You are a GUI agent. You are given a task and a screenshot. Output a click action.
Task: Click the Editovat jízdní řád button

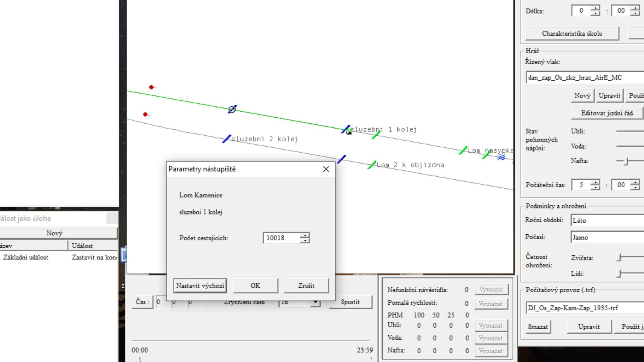tap(607, 113)
